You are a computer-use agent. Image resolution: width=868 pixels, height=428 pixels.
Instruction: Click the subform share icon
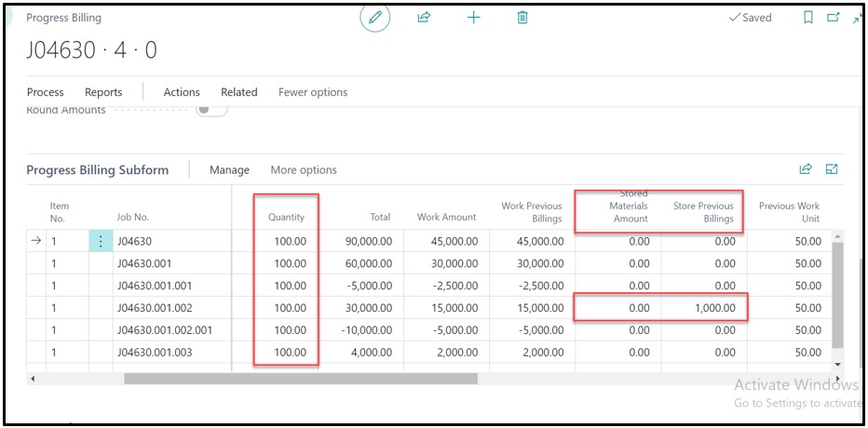coord(806,169)
